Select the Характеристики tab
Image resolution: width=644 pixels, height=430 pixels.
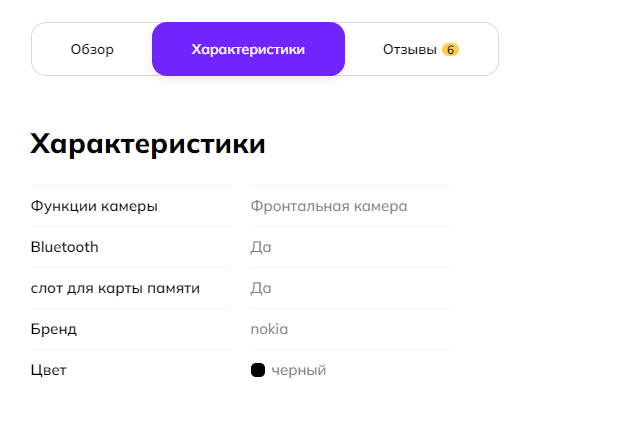click(x=248, y=49)
